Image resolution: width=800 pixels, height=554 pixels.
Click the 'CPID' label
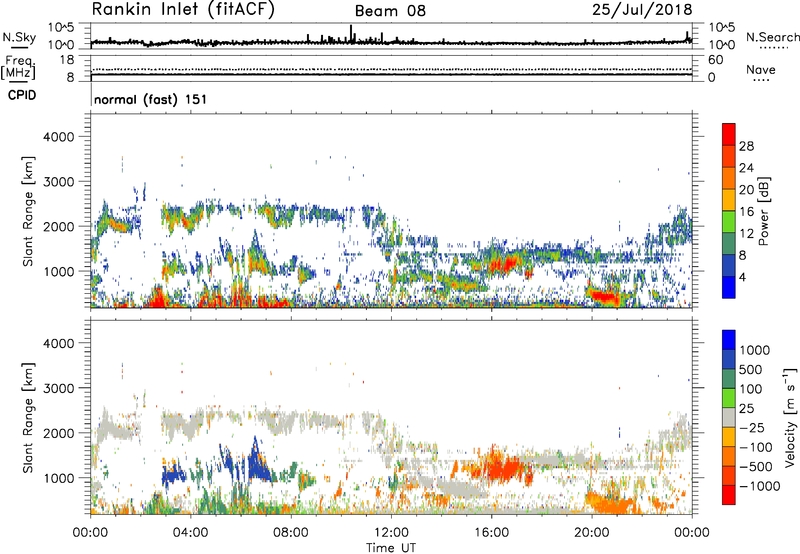[x=22, y=95]
